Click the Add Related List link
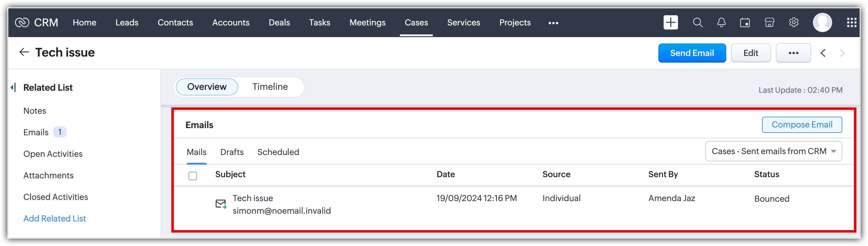The width and height of the screenshot is (868, 246). (55, 218)
